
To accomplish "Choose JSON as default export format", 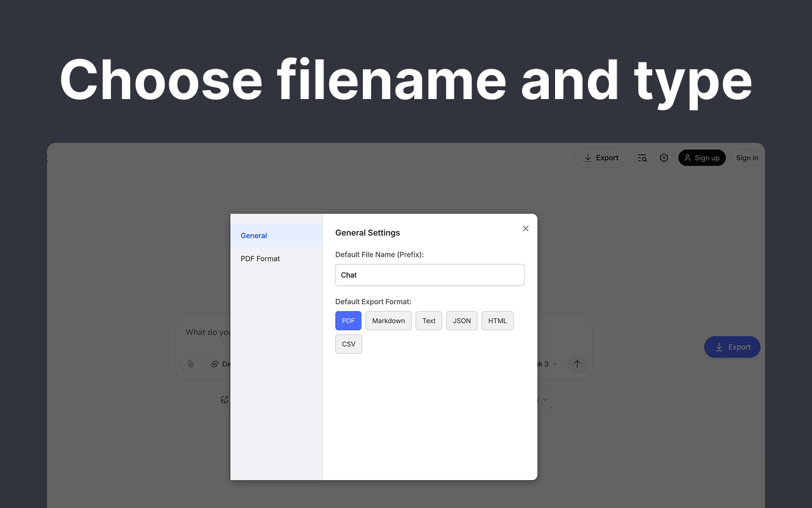I will (462, 321).
